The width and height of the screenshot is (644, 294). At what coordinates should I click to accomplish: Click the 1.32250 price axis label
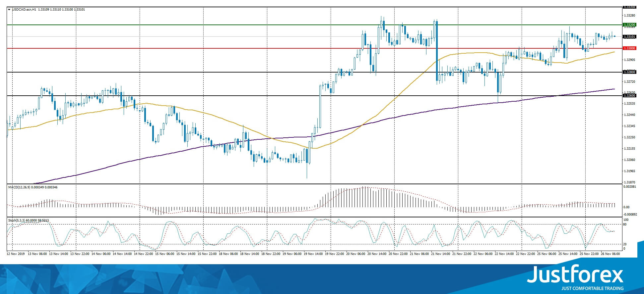629,137
